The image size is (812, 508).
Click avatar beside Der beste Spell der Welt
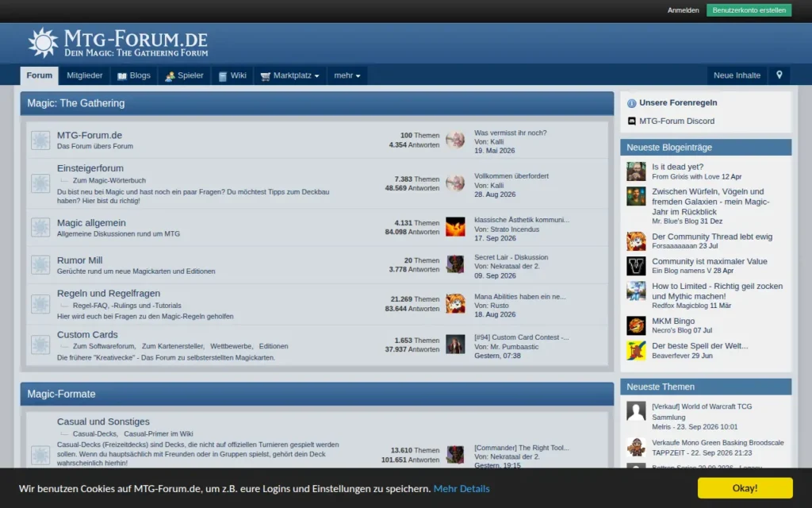point(636,350)
